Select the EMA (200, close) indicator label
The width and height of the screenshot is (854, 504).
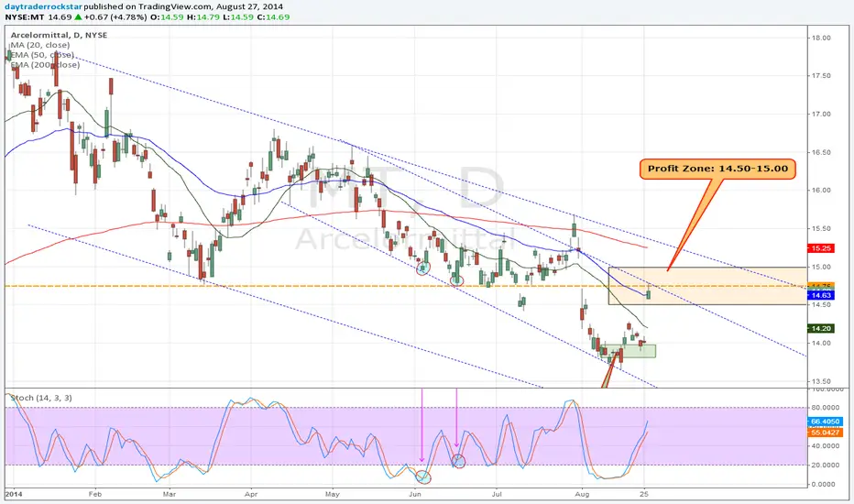[x=45, y=64]
